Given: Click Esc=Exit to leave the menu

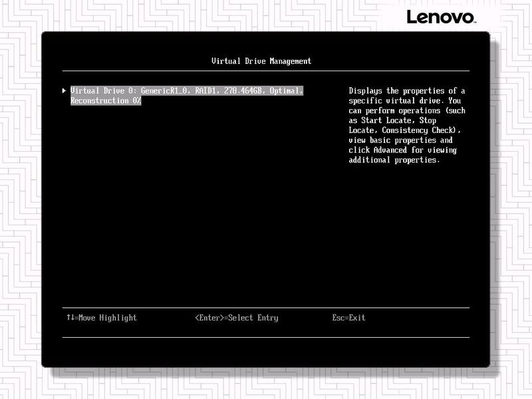Looking at the screenshot, I should [x=348, y=318].
